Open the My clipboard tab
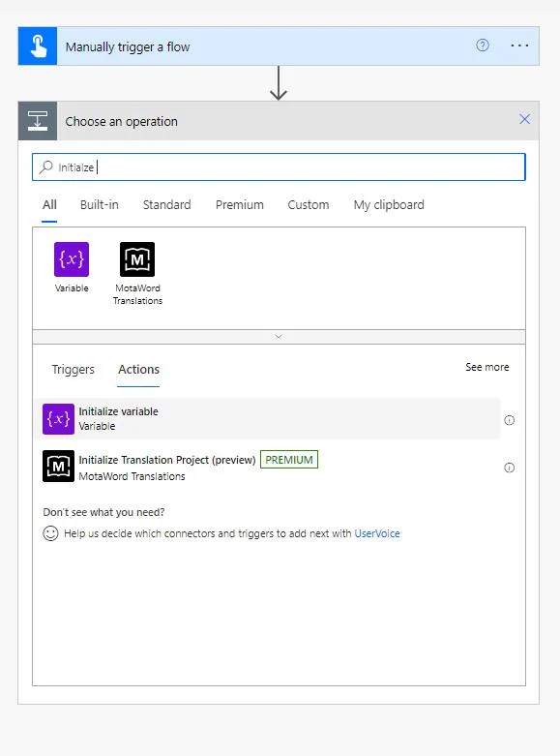This screenshot has height=756, width=560. pos(389,205)
